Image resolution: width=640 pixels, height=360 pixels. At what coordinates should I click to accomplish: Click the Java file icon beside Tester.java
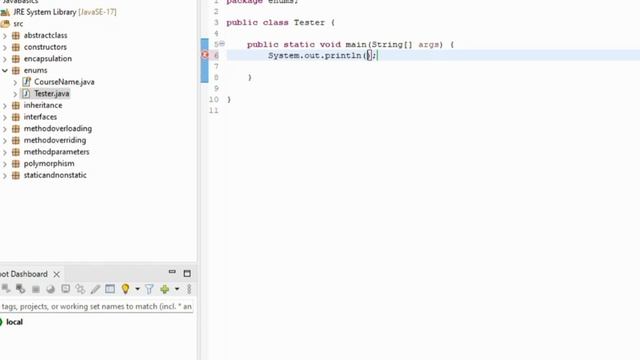(26, 93)
